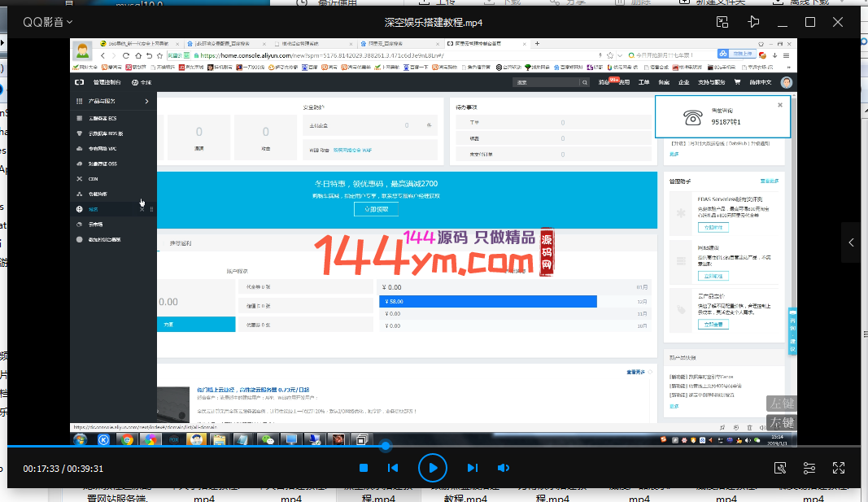Viewport: 868px width, 502px height.
Task: Open playback settings equalizer icon
Action: pyautogui.click(x=809, y=468)
